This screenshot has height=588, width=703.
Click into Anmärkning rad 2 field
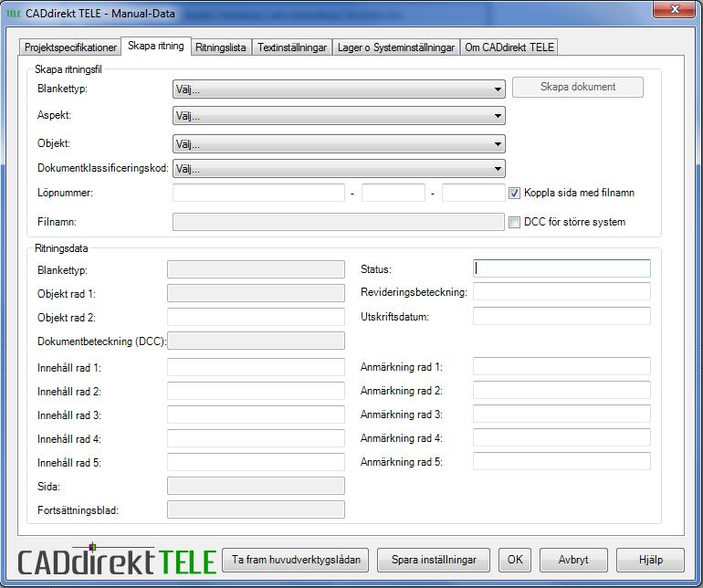point(561,390)
